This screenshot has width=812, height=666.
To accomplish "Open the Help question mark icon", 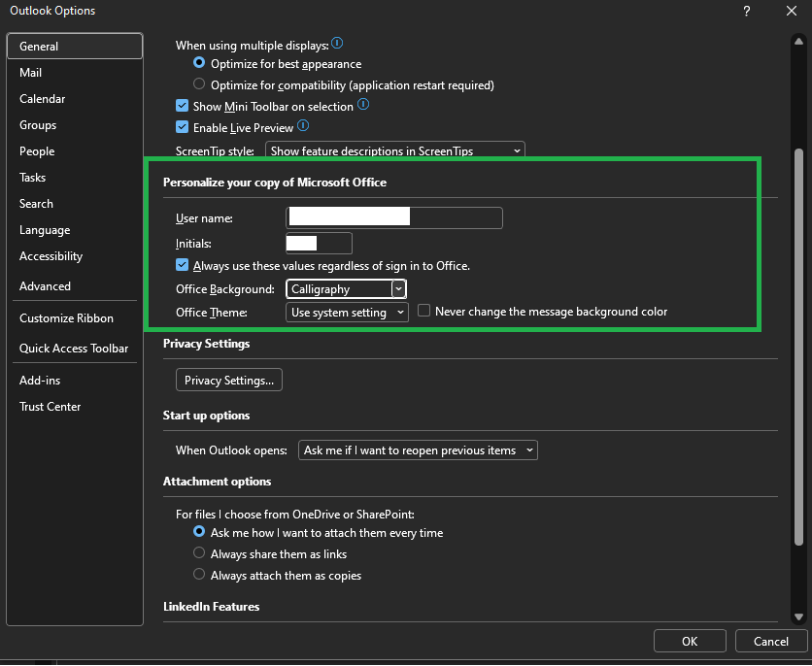I will pos(746,11).
